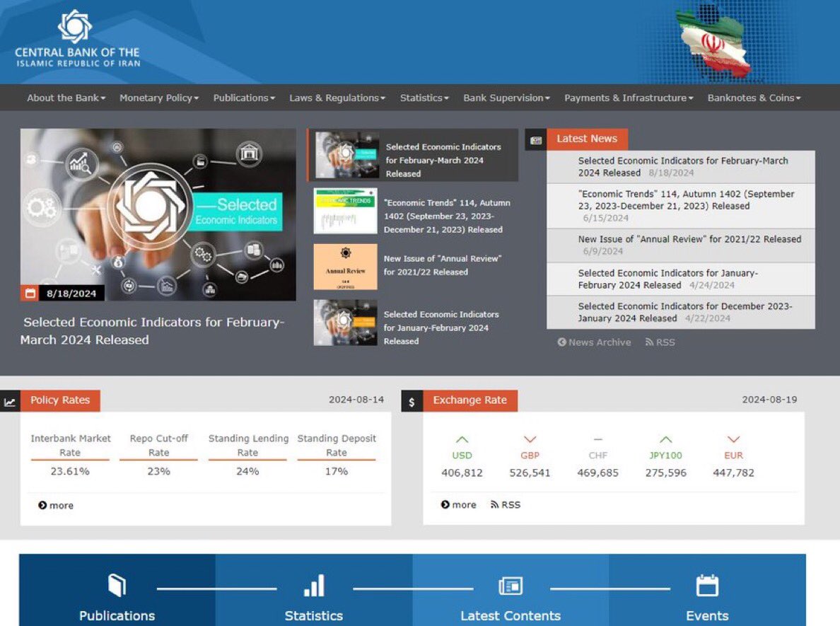Open the Statistics dropdown in navbar

point(424,98)
